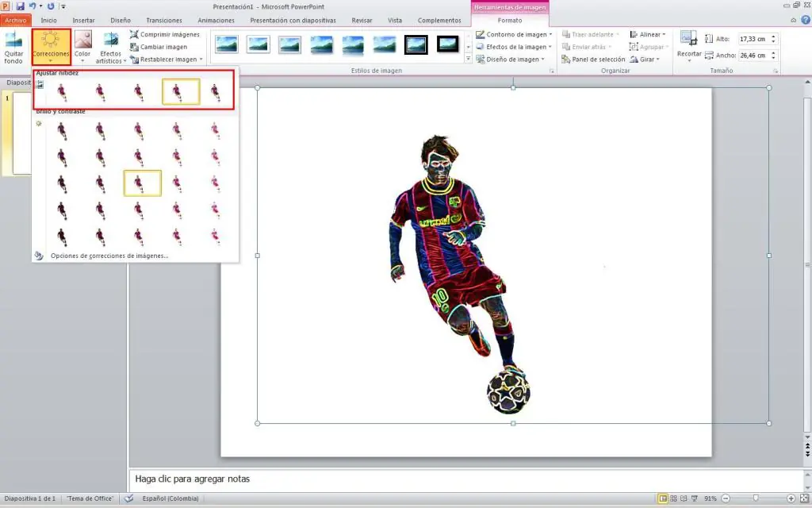This screenshot has width=812, height=508.
Task: Click the zoom out minus button
Action: tap(726, 498)
